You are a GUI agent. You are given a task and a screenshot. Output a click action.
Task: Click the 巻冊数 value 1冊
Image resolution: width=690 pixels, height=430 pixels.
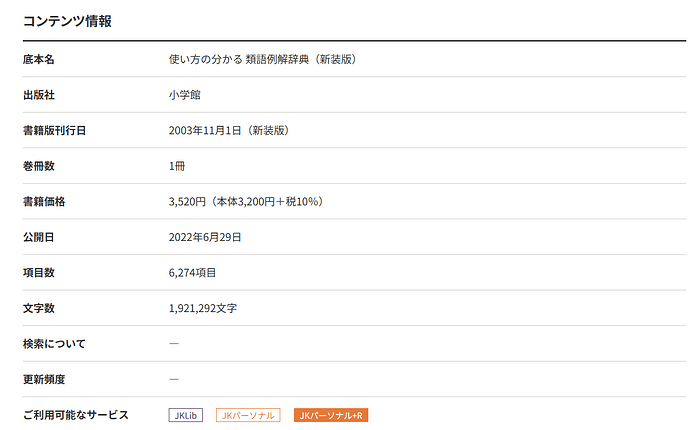tap(177, 166)
